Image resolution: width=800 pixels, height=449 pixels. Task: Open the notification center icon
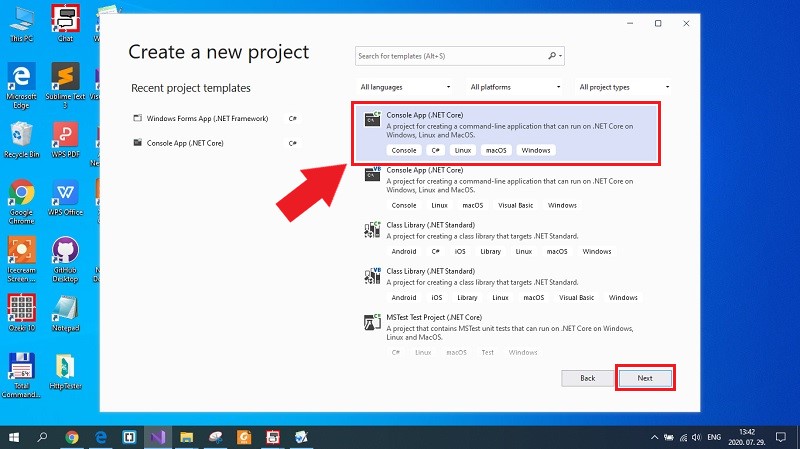781,437
